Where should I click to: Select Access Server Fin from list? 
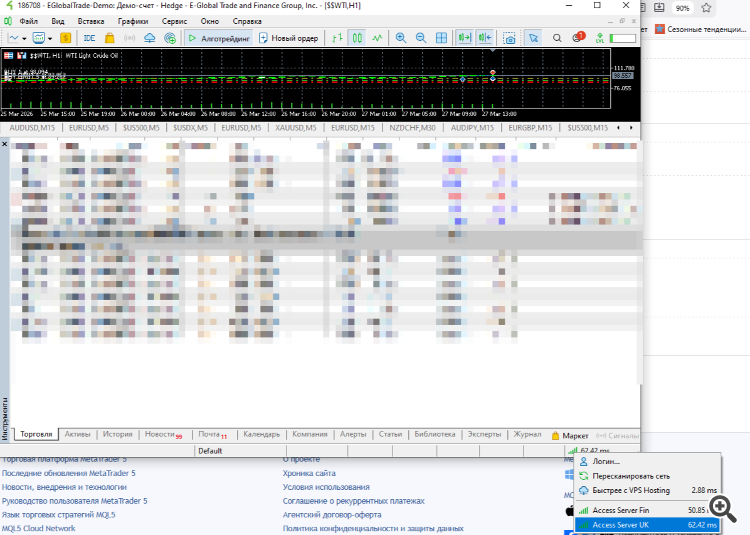tap(621, 510)
